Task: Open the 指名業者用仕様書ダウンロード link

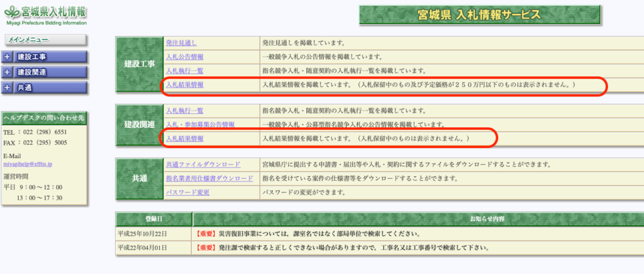Action: [209, 179]
